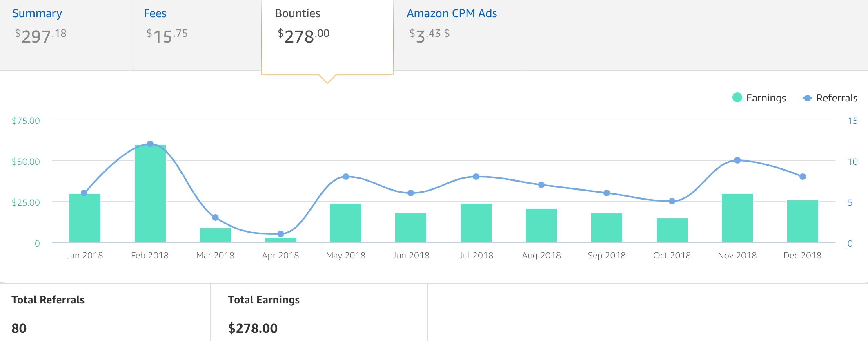Click the green Earnings legend circle
This screenshot has width=868, height=341.
[737, 97]
